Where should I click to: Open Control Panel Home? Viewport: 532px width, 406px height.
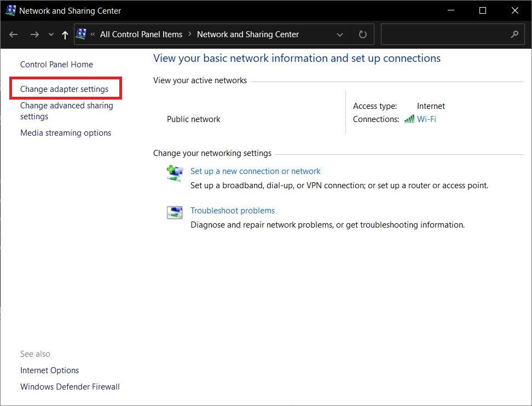(57, 65)
